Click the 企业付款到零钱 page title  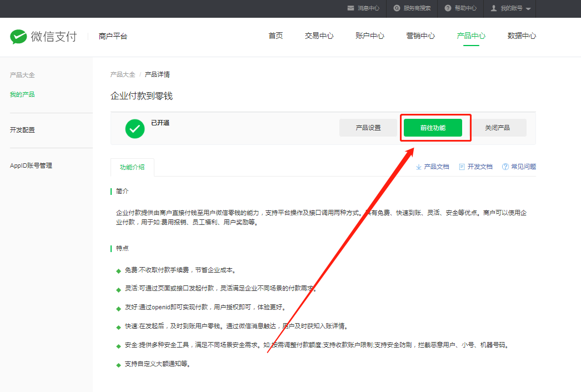pyautogui.click(x=142, y=96)
